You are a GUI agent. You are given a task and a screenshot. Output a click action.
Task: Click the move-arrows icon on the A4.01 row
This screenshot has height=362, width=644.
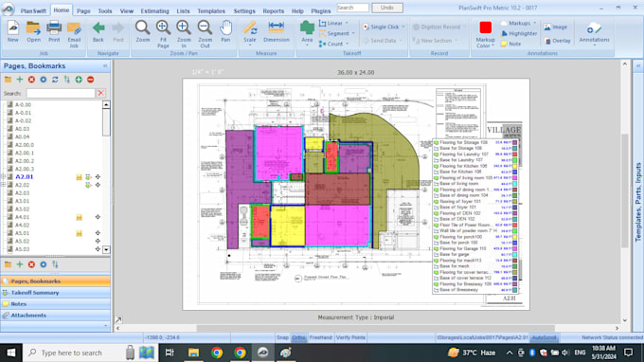[98, 217]
